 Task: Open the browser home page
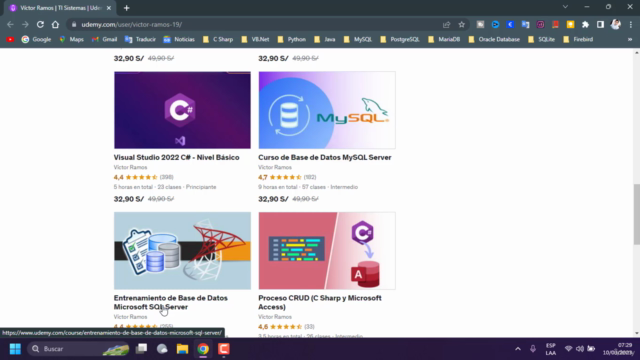point(55,24)
